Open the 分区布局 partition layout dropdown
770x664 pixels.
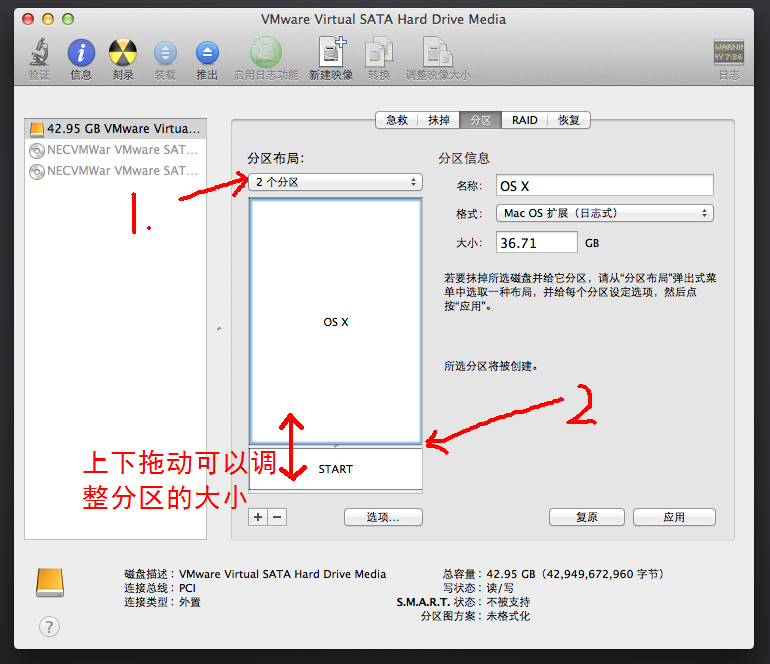click(x=335, y=182)
